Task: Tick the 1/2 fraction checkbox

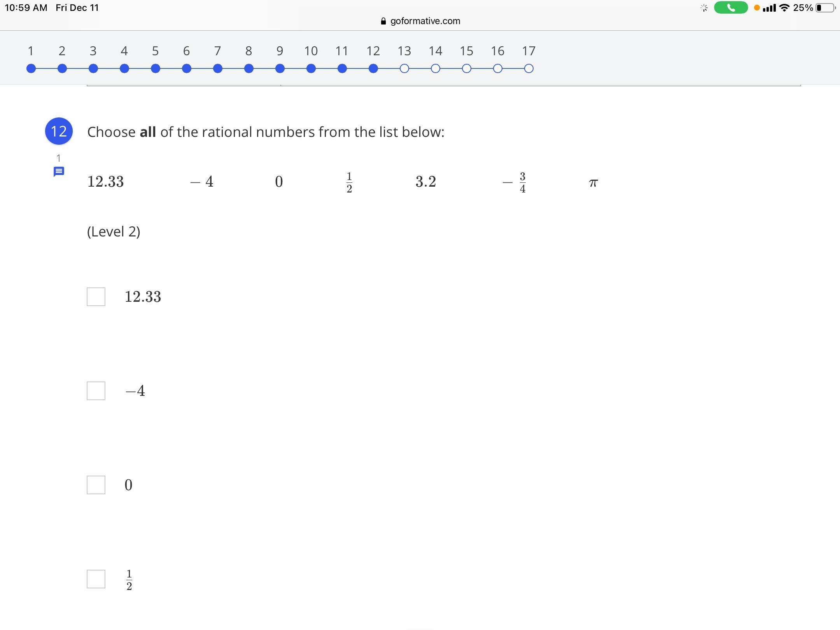Action: (x=96, y=579)
